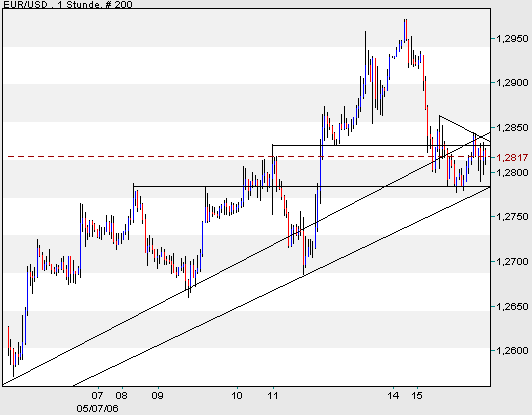The image size is (532, 415).
Task: Click the 1,2900 price axis label
Action: (512, 83)
